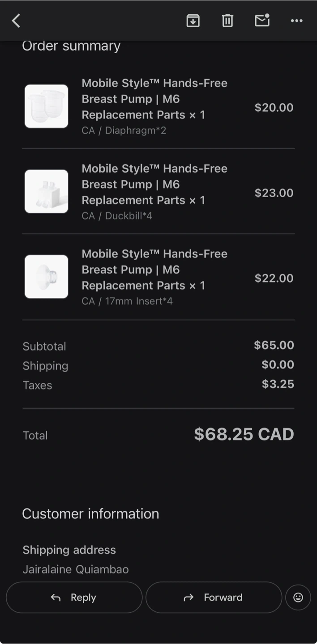Screen dimensions: 317x644
Task: Select the $68.25 CAD total amount
Action: [x=244, y=434]
